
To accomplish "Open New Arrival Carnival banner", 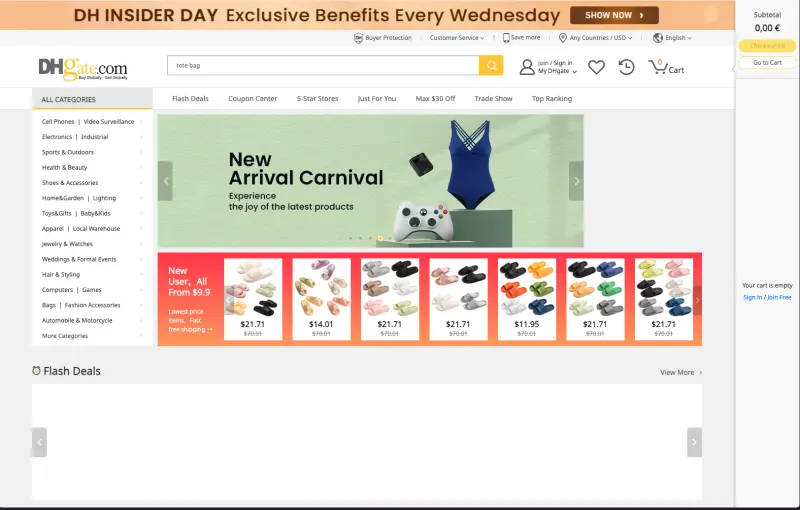I will (x=370, y=181).
